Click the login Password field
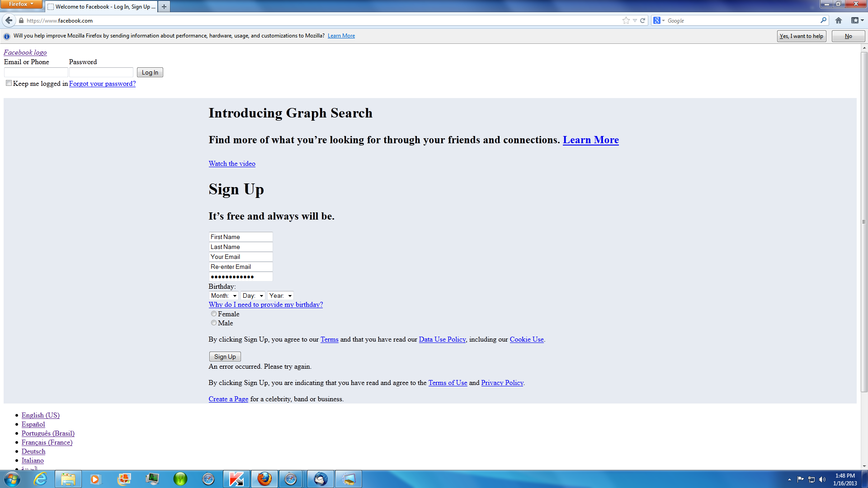Image resolution: width=868 pixels, height=488 pixels. pos(101,72)
